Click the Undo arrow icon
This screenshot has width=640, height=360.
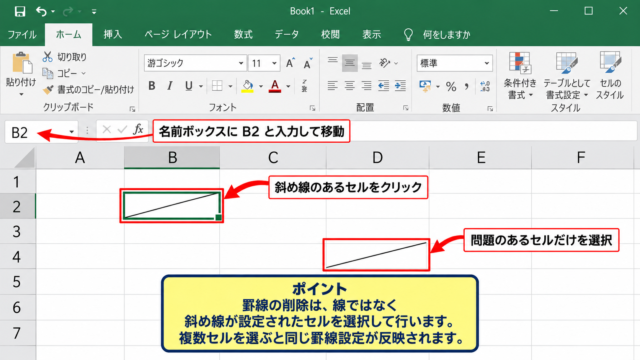click(41, 11)
